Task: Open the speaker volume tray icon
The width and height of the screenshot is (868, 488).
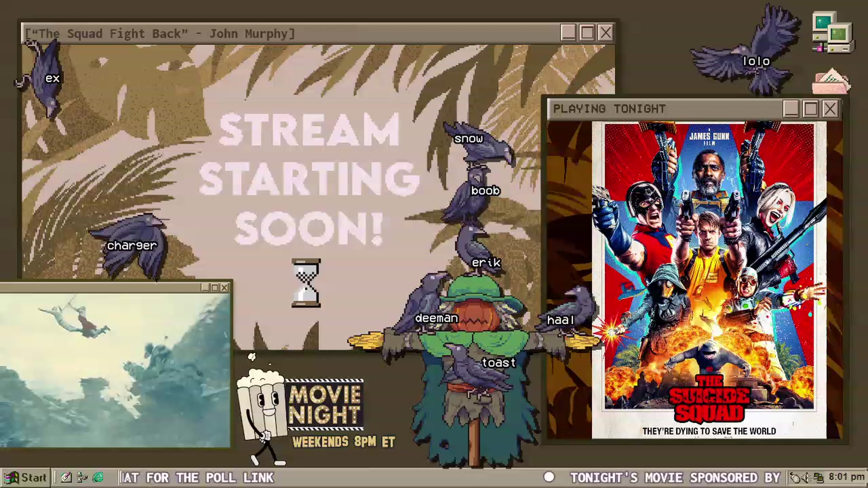Action: (807, 478)
